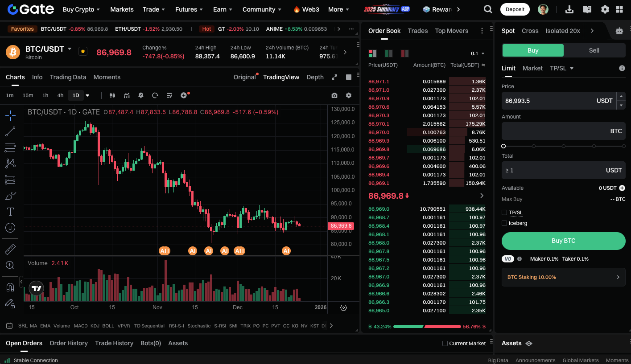Expand the BTC/USDT pair selector
Image resolution: width=631 pixels, height=364 pixels.
tap(70, 49)
